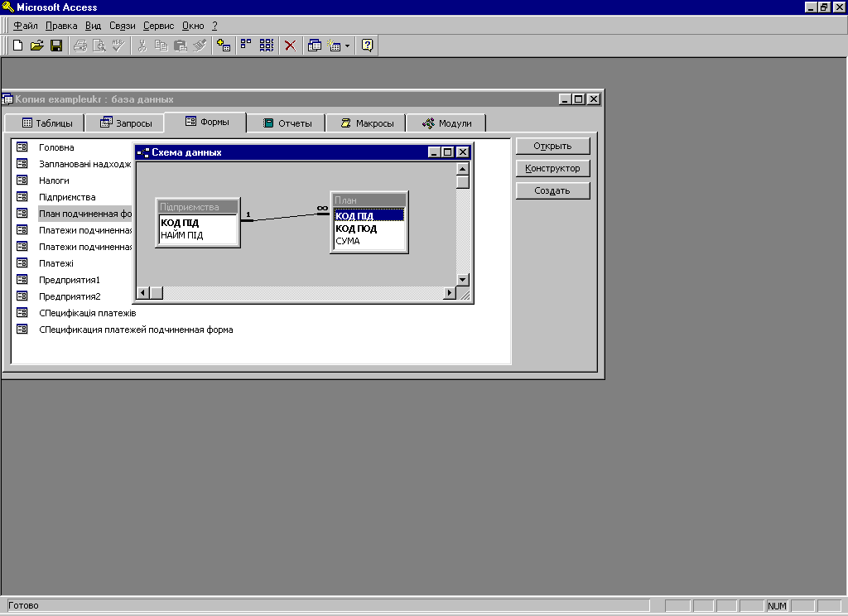Open the Окно menu
Viewport: 848px width, 616px height.
(193, 26)
